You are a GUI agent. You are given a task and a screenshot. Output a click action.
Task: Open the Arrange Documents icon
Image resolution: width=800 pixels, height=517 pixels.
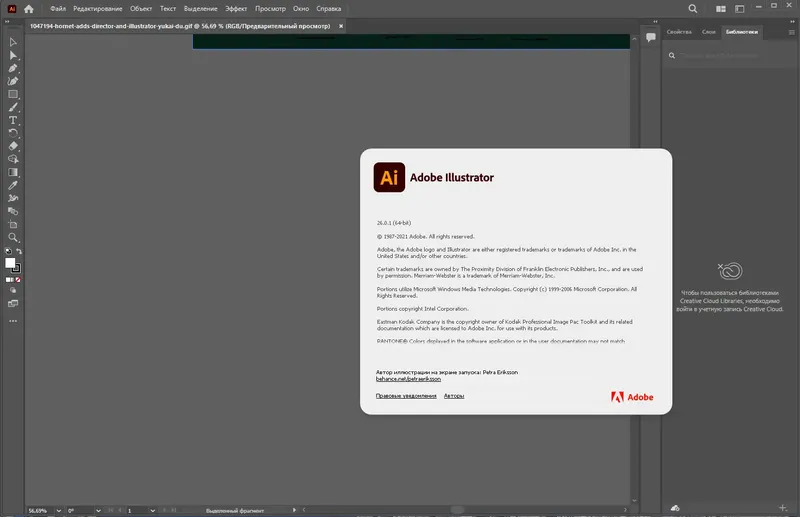tap(720, 9)
